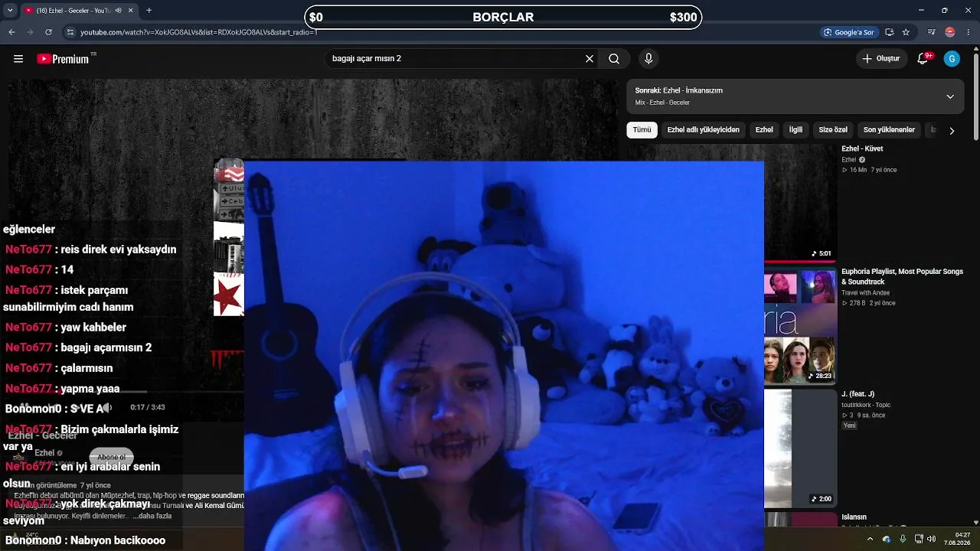Open the Euphoria Playlist video title
Image resolution: width=980 pixels, height=551 pixels.
click(902, 276)
